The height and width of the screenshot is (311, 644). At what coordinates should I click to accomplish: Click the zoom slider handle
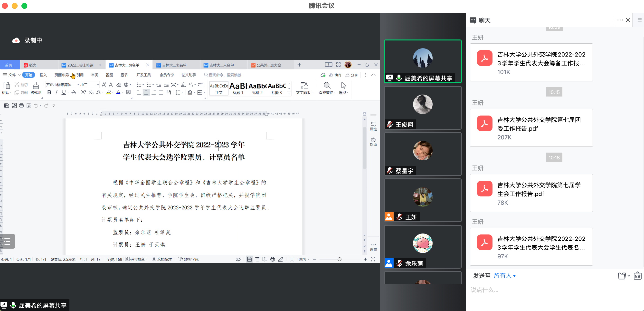339,259
